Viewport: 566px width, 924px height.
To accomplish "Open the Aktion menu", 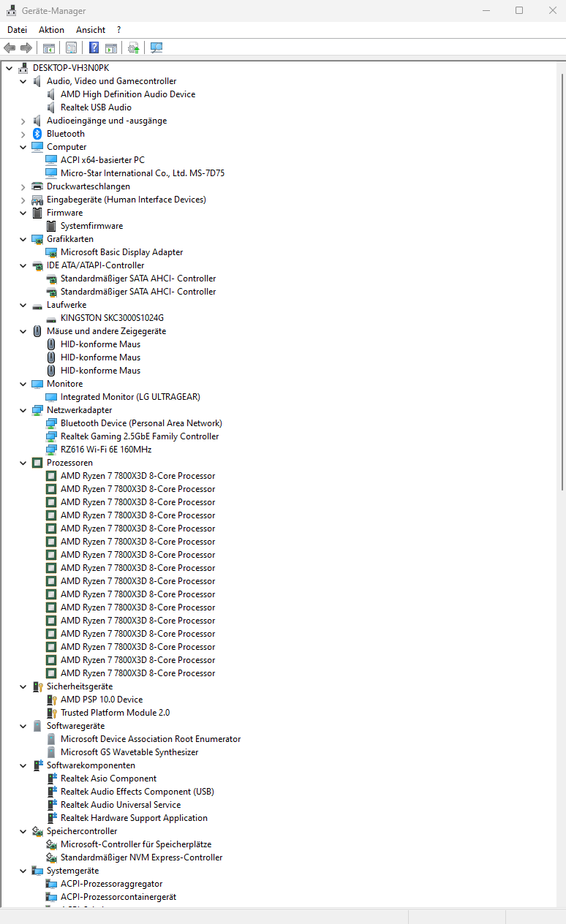I will 51,30.
